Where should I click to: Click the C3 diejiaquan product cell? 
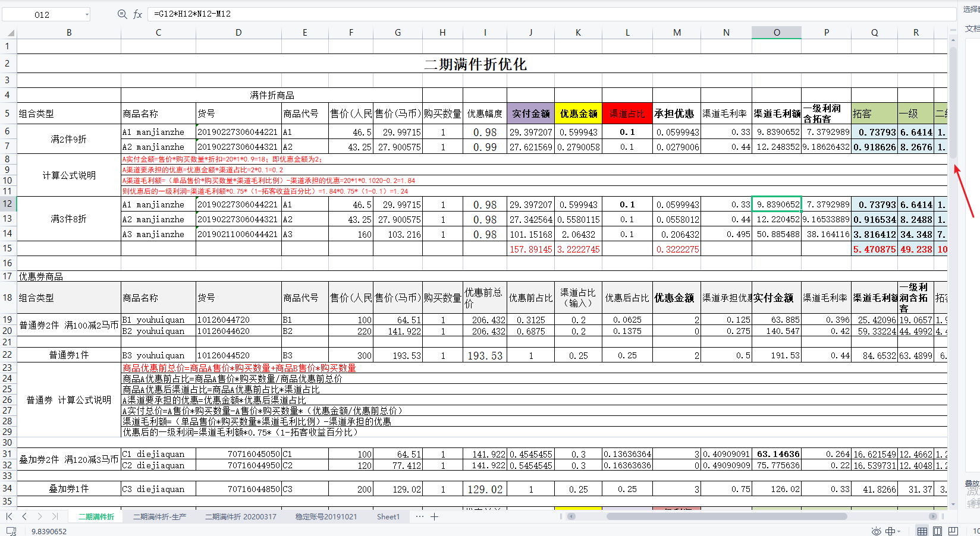tap(158, 489)
